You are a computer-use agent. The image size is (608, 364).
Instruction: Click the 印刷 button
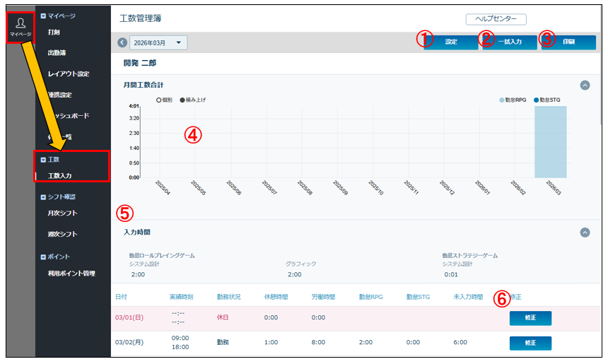pos(568,42)
